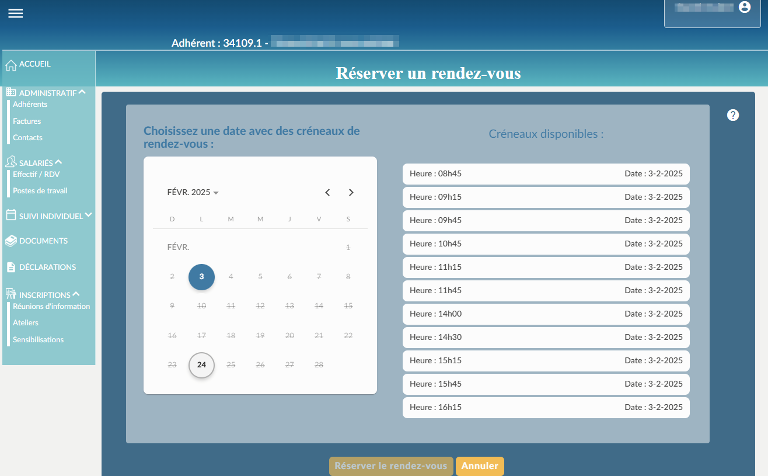Expand the Suivi Individuel section
768x476 pixels.
coord(88,214)
